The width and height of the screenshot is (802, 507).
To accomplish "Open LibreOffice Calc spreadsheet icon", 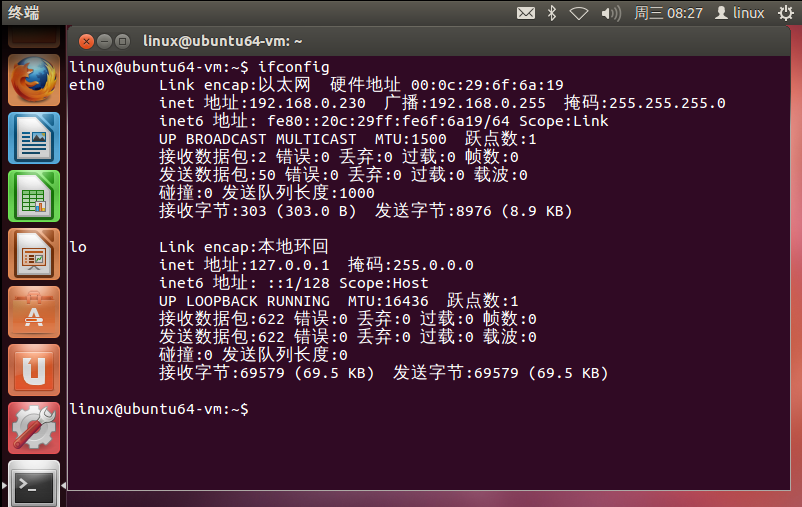I will coord(34,196).
